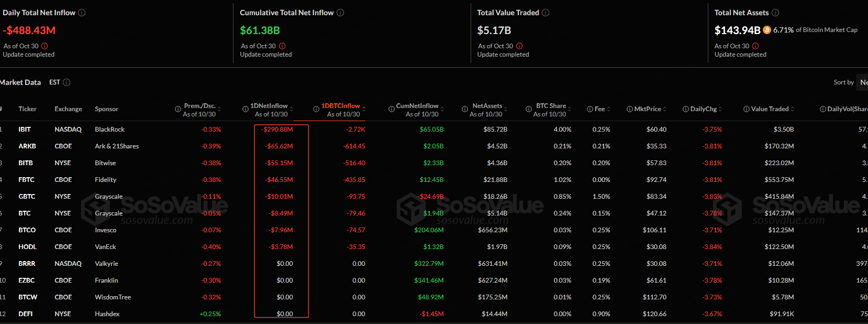The image size is (868, 324).
Task: Click the Hashdex sponsor cell for DEFI
Action: tap(107, 314)
